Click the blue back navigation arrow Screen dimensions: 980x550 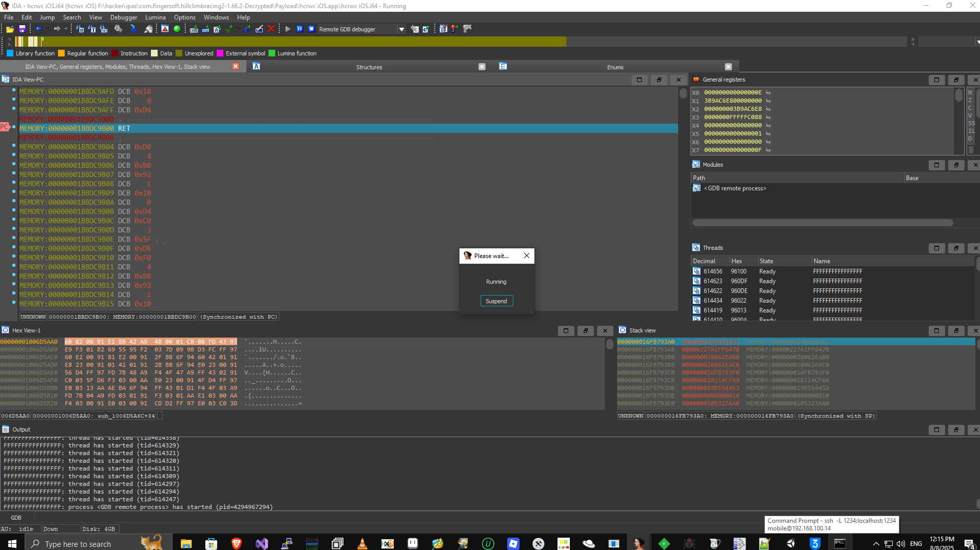[39, 29]
